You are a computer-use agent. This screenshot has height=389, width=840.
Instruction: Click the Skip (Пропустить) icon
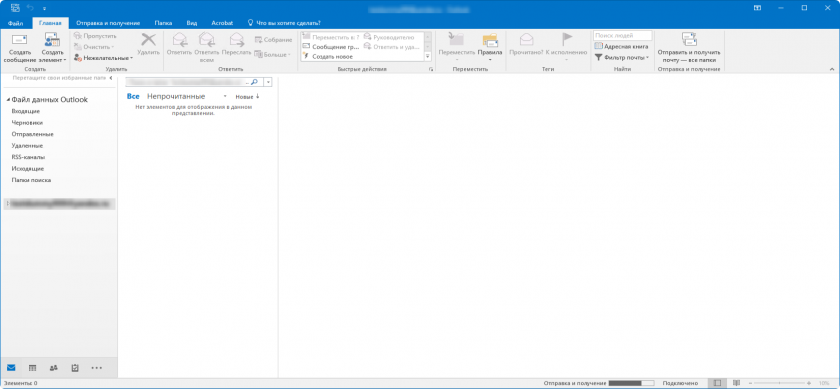pyautogui.click(x=78, y=36)
